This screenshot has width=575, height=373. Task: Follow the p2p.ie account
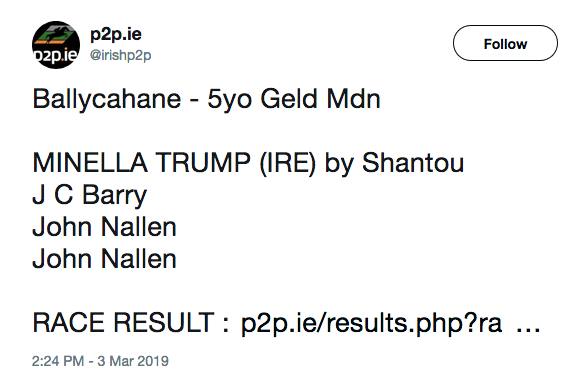(x=505, y=43)
